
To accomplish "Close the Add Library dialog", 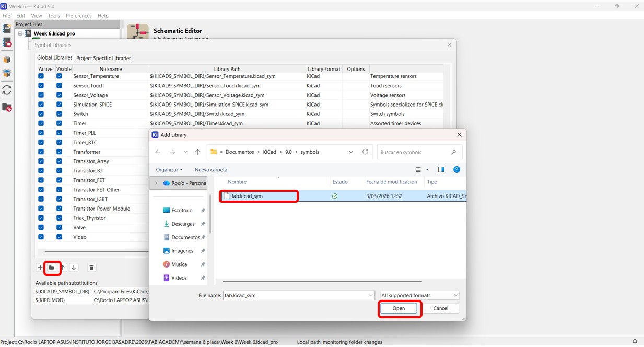I will tap(460, 135).
